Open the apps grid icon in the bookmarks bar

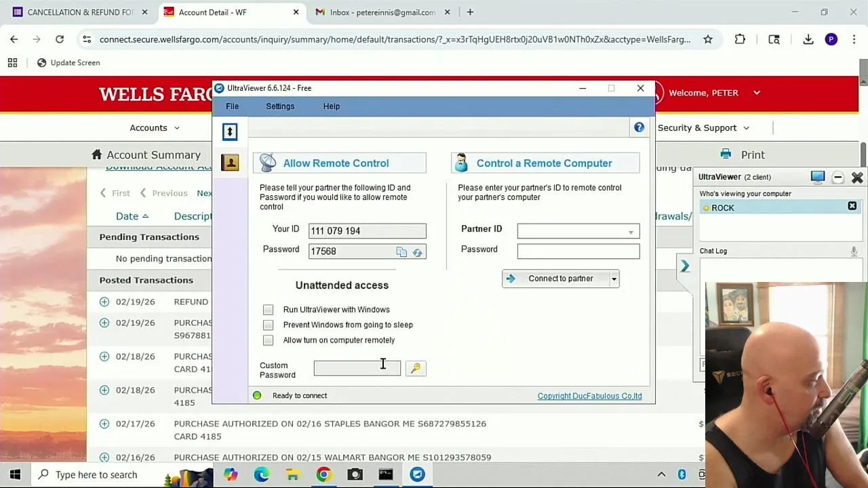(x=12, y=62)
